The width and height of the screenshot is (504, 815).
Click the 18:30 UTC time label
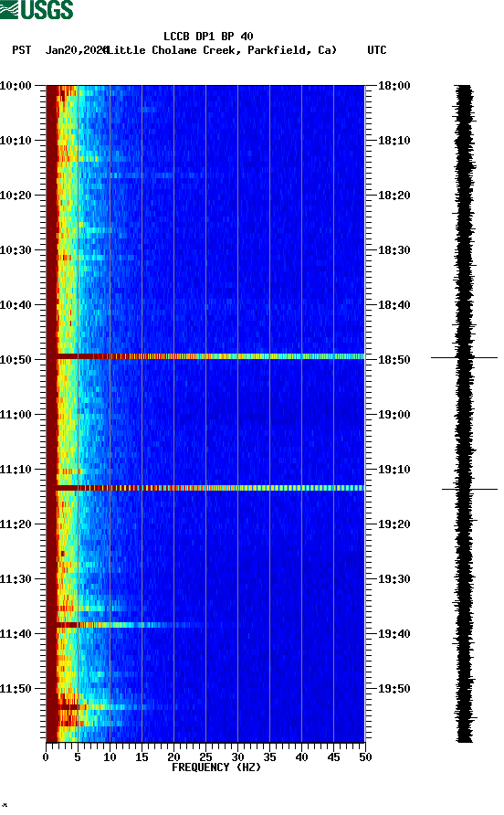394,250
